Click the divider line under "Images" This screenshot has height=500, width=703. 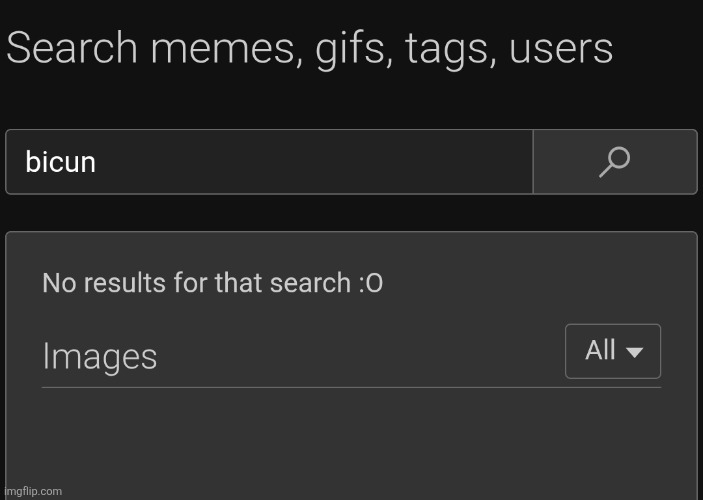click(x=350, y=387)
